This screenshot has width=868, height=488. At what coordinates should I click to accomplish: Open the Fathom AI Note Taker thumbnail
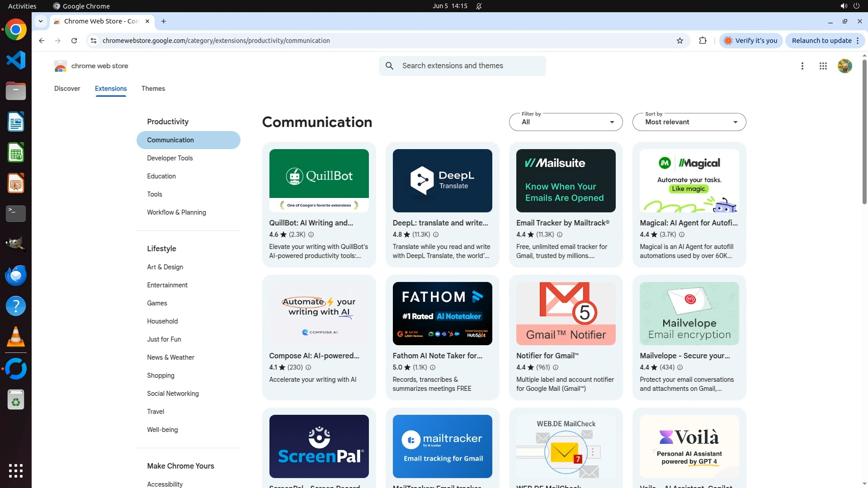click(x=442, y=314)
